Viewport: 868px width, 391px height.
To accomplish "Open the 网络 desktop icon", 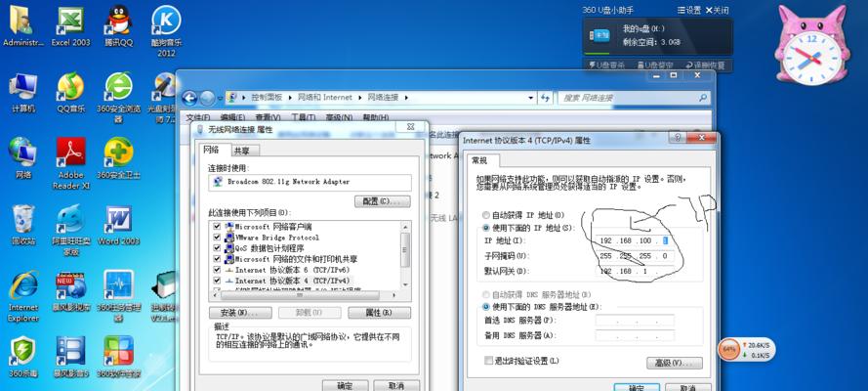I will 22,158.
